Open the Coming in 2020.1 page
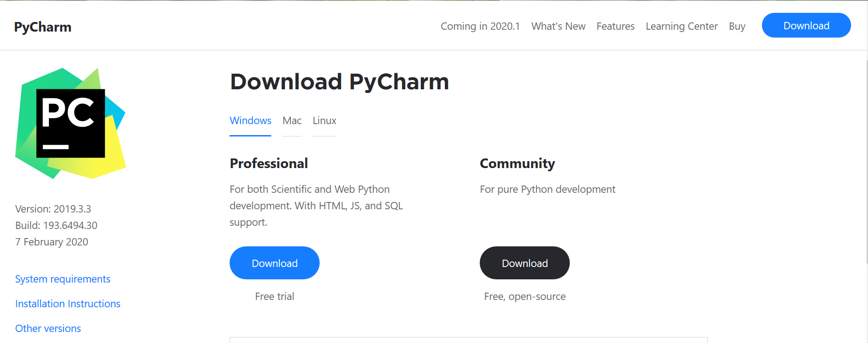Viewport: 868px width, 343px height. (x=480, y=26)
